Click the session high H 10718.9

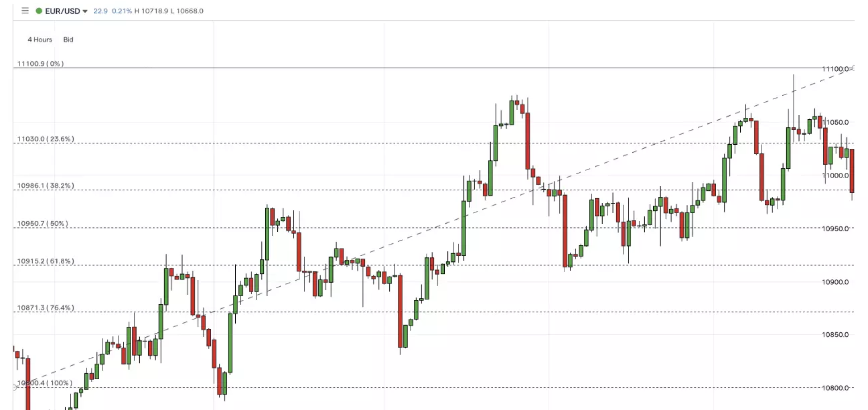[x=151, y=11]
